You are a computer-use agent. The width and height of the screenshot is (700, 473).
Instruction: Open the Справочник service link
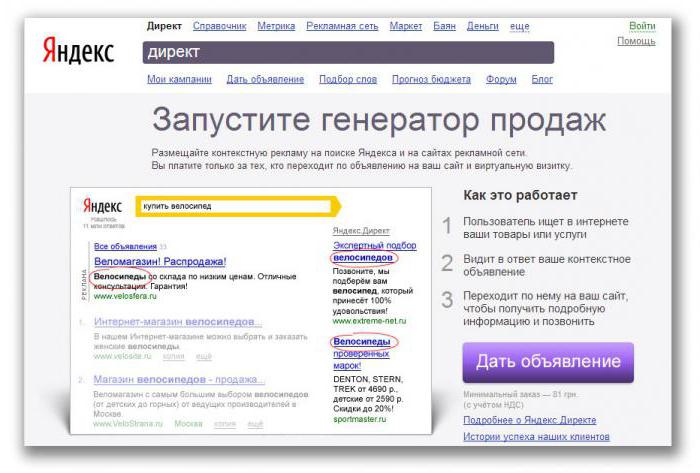[219, 26]
